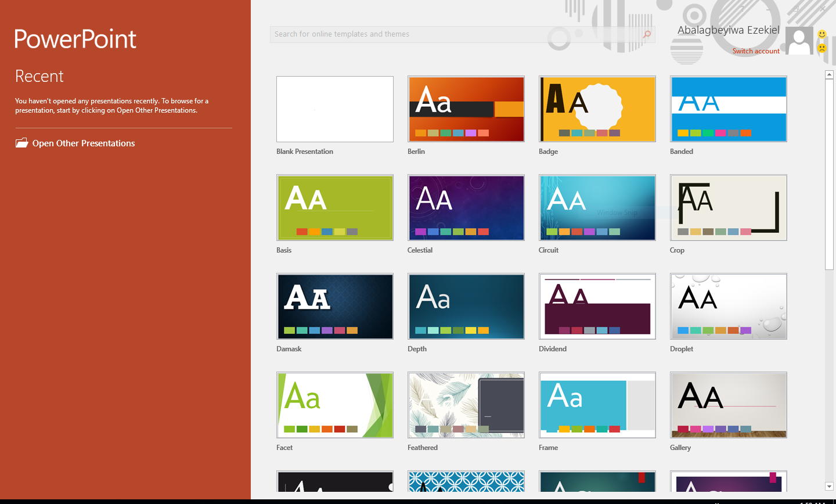Select the Blank Presentation thumbnail

[x=335, y=109]
